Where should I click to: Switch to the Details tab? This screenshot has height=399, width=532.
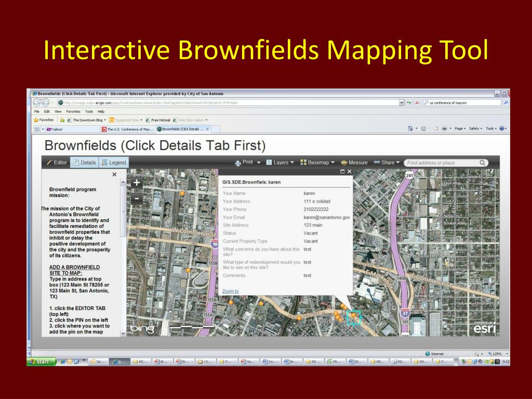point(84,163)
